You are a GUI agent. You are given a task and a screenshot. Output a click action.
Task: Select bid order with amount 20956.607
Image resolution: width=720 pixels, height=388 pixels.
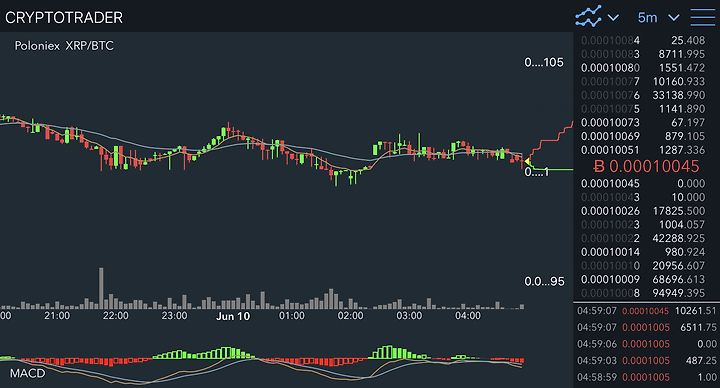pos(643,266)
